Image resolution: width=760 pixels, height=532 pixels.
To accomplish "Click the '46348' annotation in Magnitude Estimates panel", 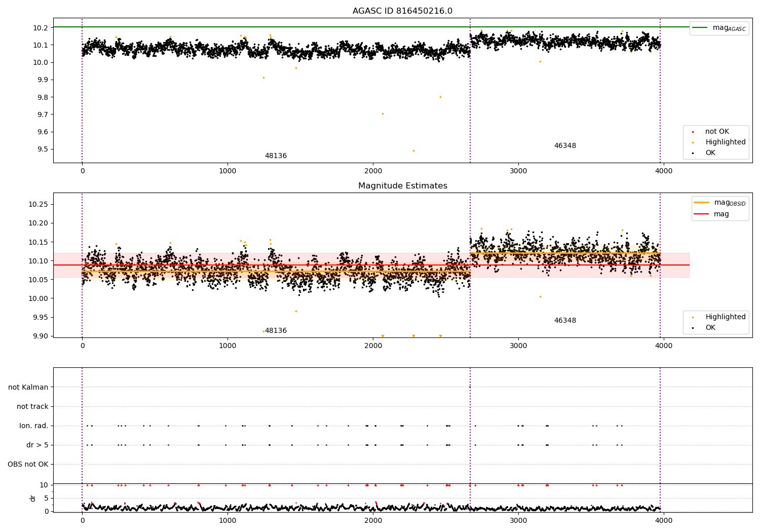I will point(565,320).
